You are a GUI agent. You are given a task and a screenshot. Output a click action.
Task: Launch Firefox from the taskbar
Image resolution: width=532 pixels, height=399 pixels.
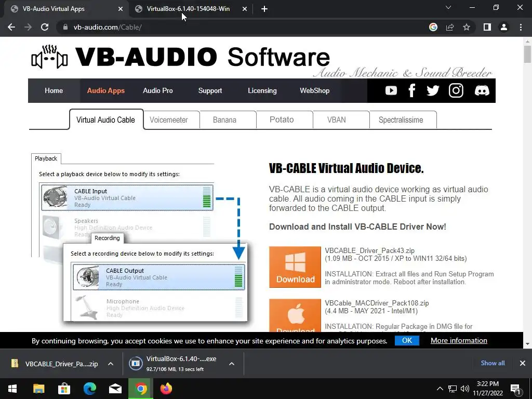(166, 389)
